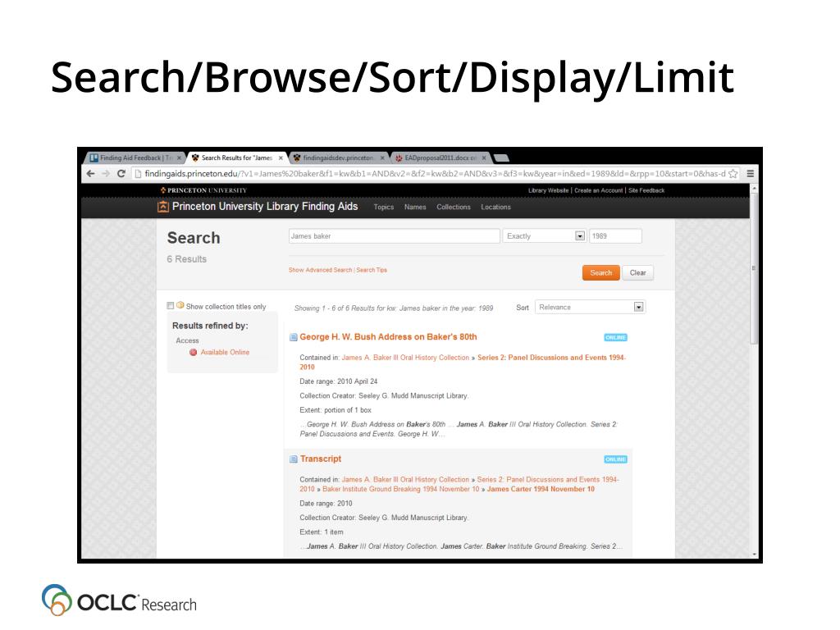Viewport: 840px width, 630px height.
Task: Click the ONLINE badge on Transcript result
Action: click(615, 459)
